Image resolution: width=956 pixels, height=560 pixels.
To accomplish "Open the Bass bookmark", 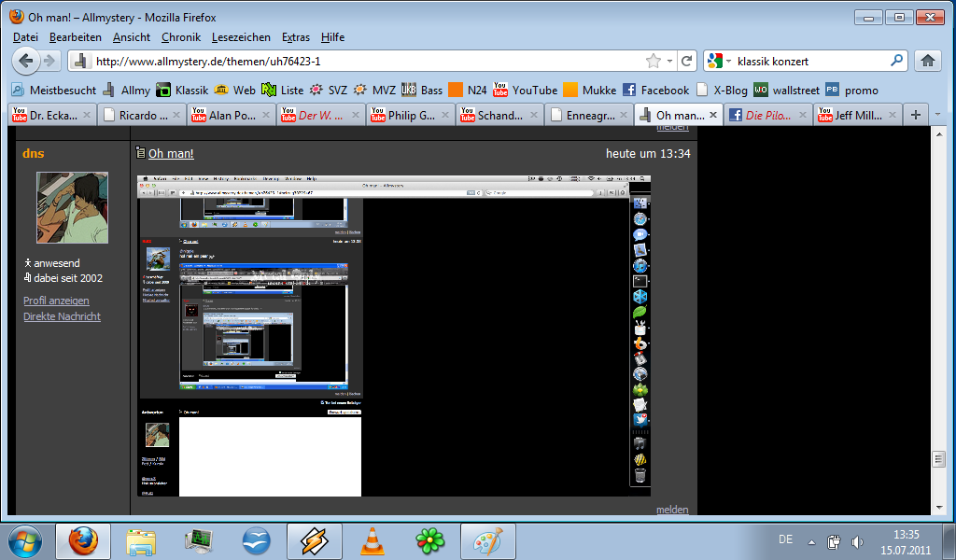I will point(422,91).
